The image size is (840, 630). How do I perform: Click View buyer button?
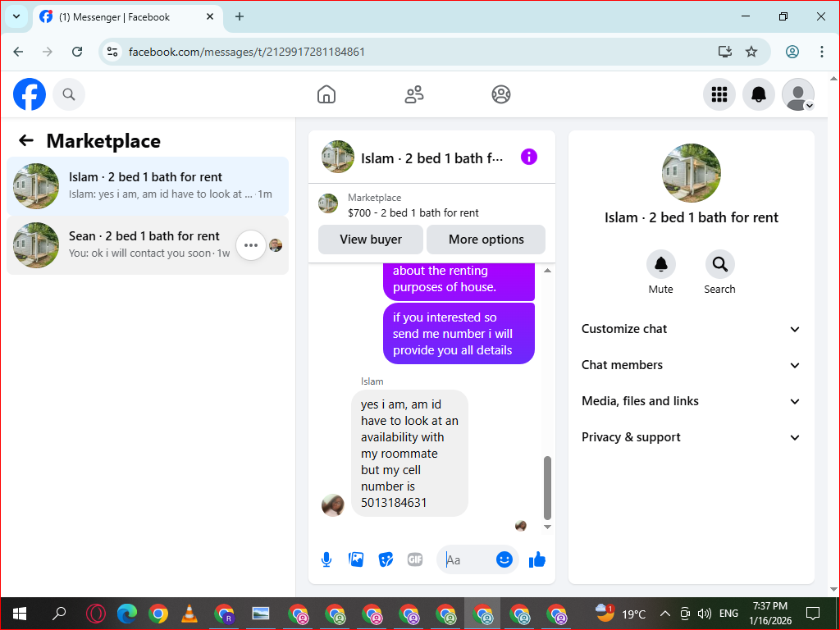click(371, 240)
